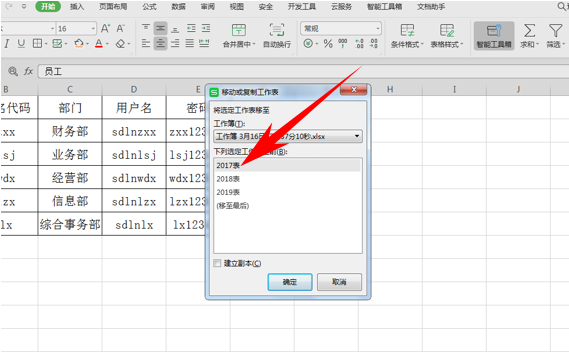Apply underline formatting
This screenshot has width=569, height=360.
21,44
